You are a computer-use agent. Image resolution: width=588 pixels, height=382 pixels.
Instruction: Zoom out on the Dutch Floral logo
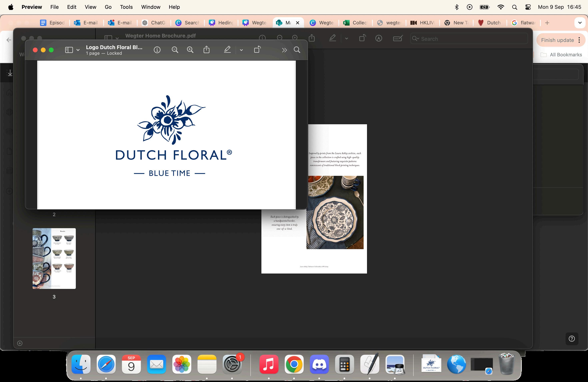pos(175,50)
